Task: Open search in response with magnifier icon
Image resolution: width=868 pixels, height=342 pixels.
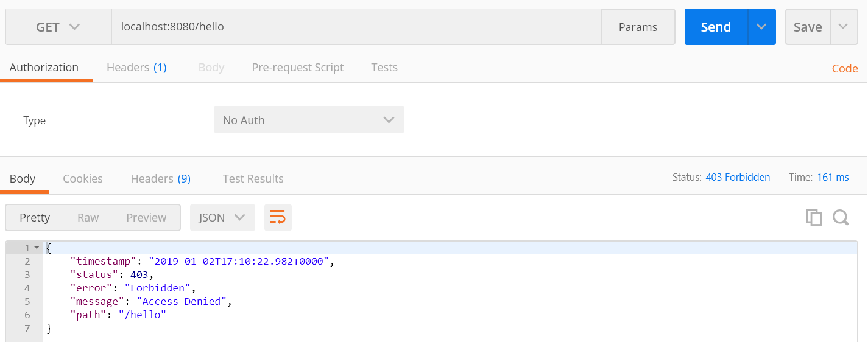Action: coord(841,218)
